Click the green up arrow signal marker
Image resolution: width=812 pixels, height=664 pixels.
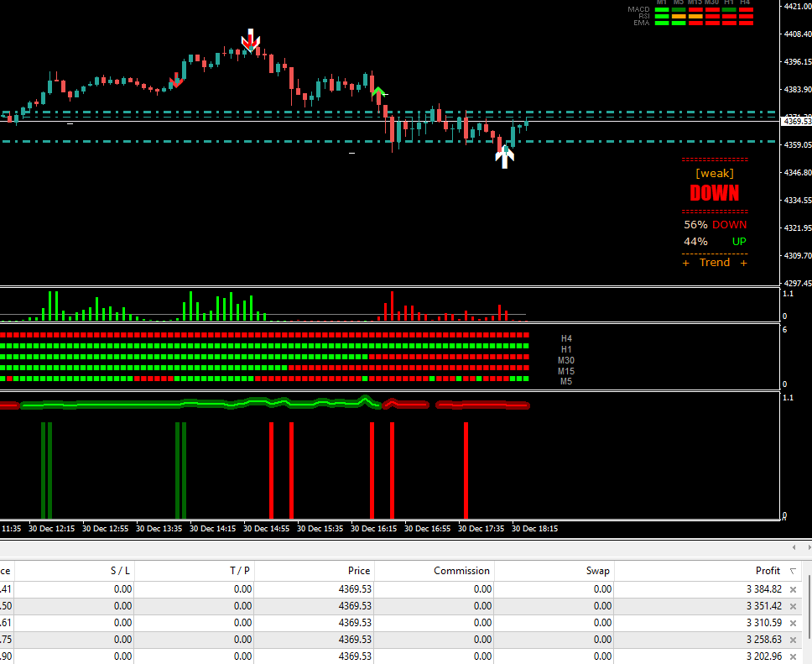click(x=378, y=91)
